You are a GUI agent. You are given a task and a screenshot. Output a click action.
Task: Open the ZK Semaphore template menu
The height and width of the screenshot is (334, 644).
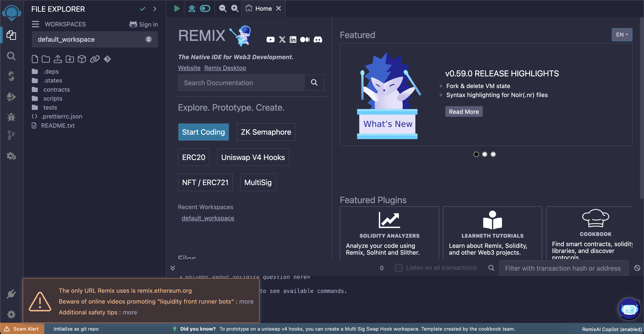pos(265,132)
